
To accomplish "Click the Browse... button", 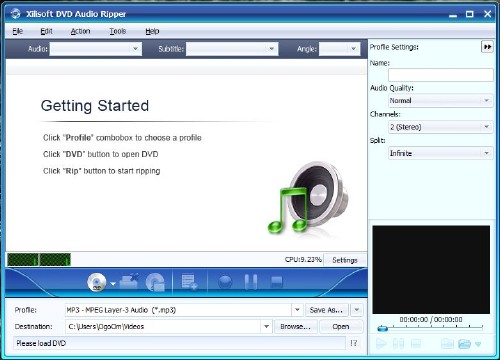I will (x=295, y=327).
